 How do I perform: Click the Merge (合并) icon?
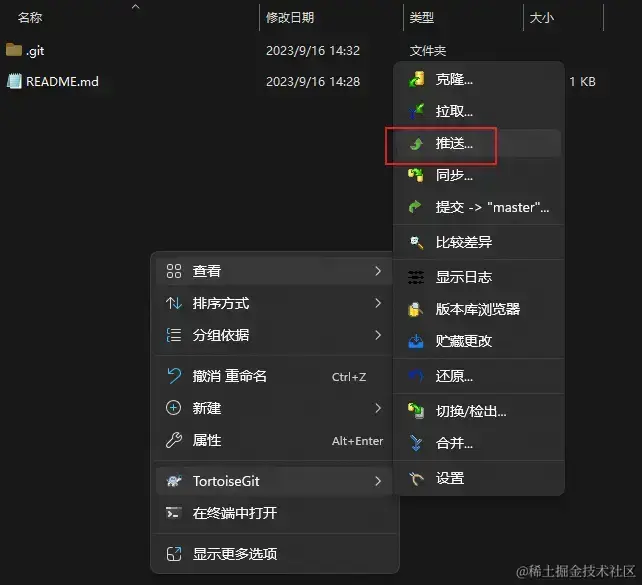click(416, 443)
